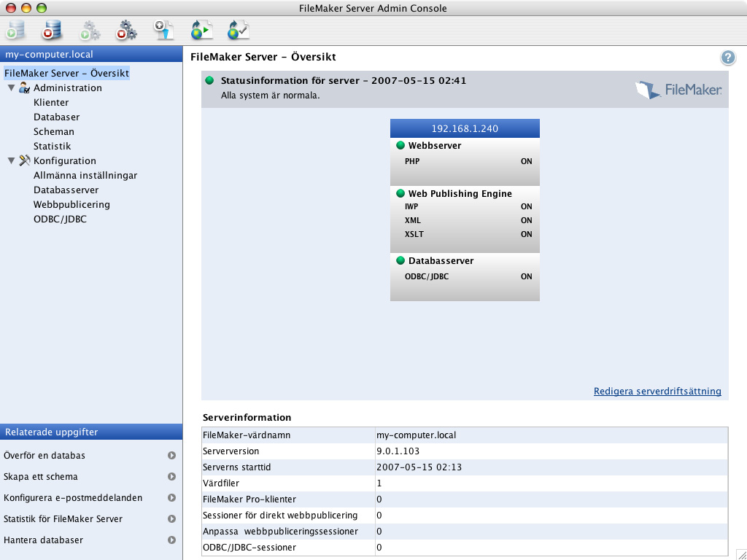Open Scheman under Administration
The image size is (747, 560).
point(54,131)
